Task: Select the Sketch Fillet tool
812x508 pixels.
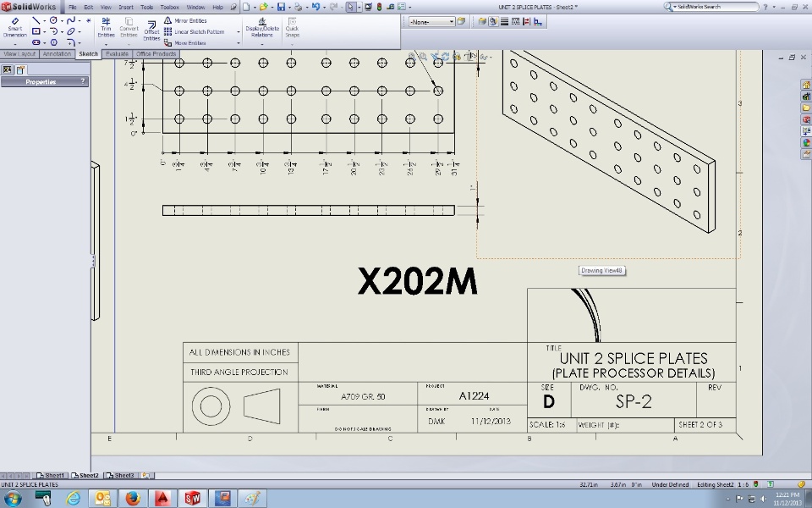Action: coord(71,42)
